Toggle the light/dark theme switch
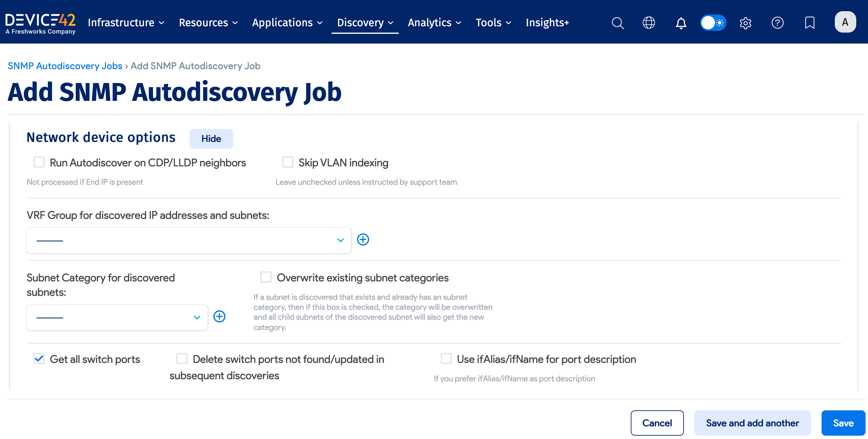Viewport: 868px width, 439px height. click(713, 23)
